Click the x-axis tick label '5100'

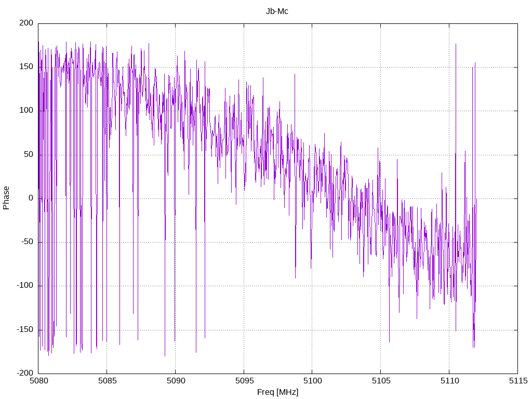pos(312,381)
